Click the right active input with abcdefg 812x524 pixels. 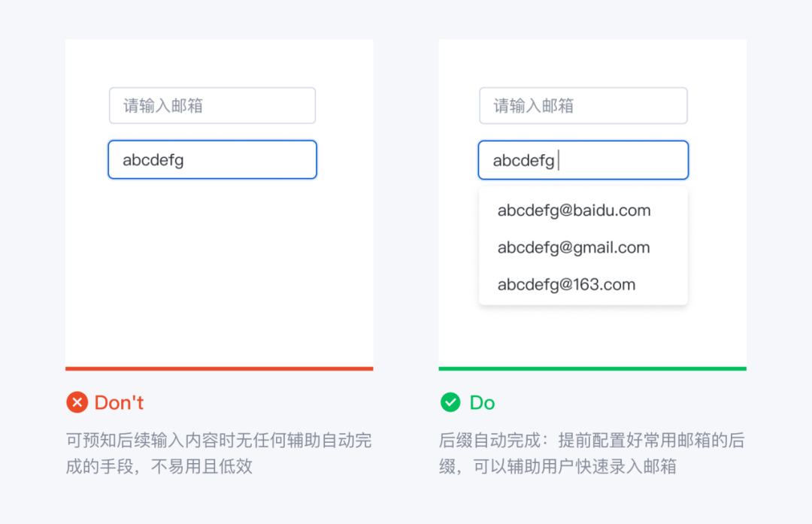coord(583,160)
